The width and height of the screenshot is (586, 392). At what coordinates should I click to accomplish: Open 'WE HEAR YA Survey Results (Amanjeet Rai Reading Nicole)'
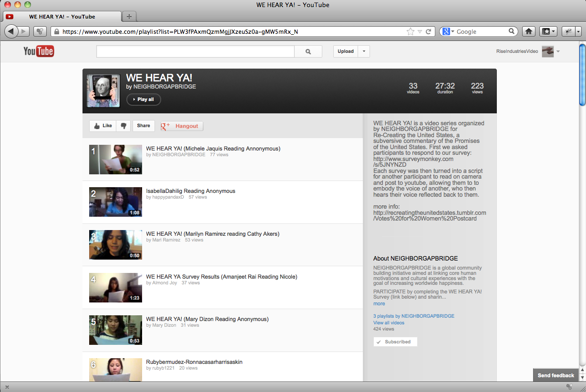pos(222,277)
